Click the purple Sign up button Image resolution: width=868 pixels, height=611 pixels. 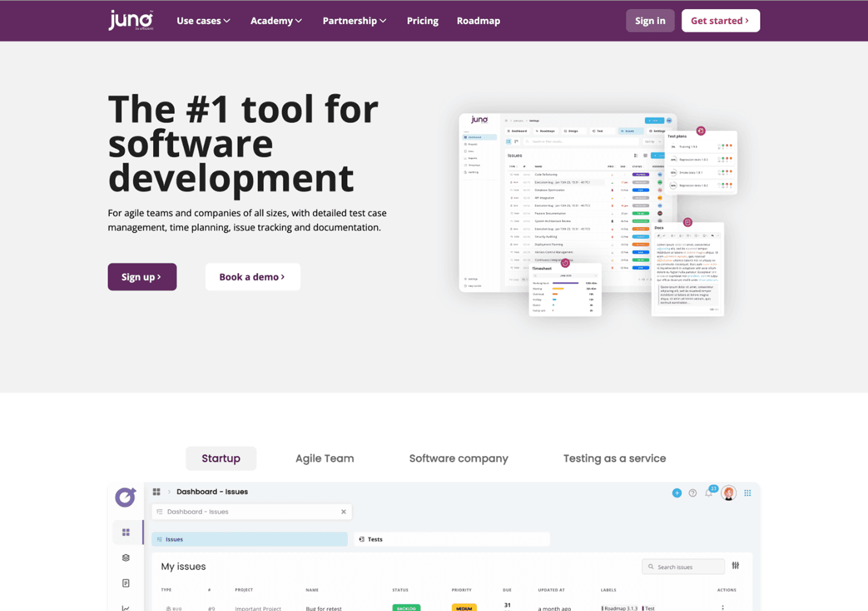(x=142, y=277)
